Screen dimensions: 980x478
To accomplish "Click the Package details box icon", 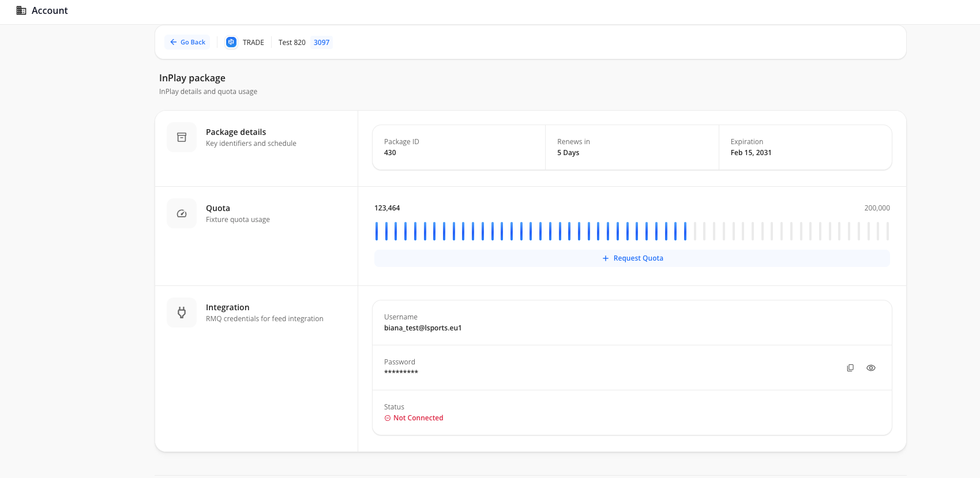I will coord(182,137).
